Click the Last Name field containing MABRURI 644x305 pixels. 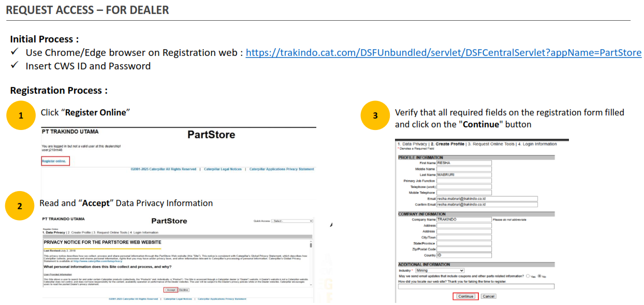[464, 175]
